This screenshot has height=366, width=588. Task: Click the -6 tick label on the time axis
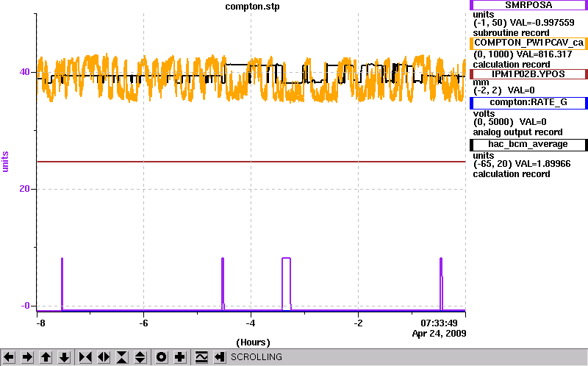point(144,323)
